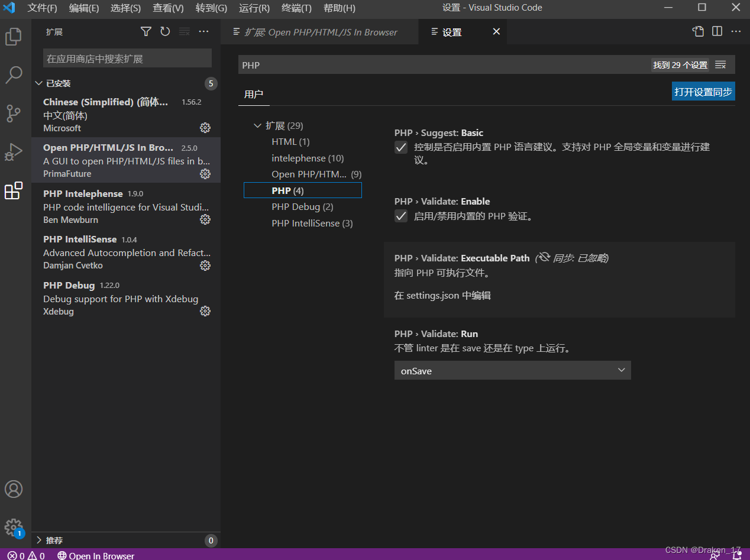Open Source Control from the activity bar
This screenshot has width=750, height=560.
pyautogui.click(x=14, y=114)
